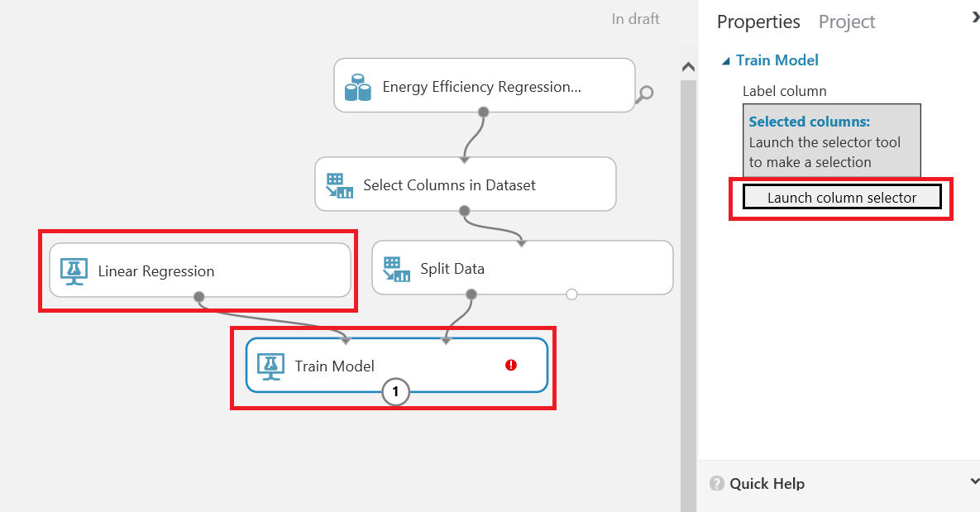Click the Launch column selector button

tap(842, 197)
